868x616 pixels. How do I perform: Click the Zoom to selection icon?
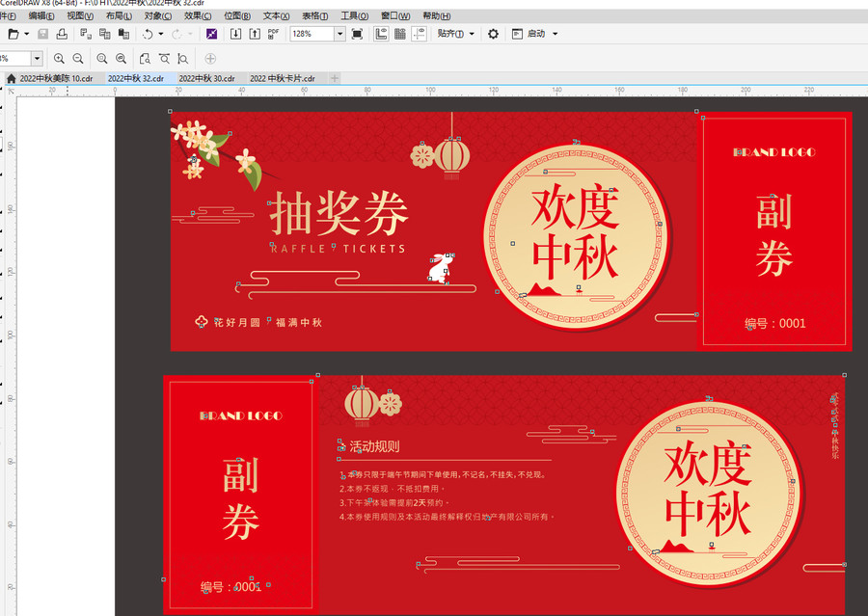click(102, 58)
